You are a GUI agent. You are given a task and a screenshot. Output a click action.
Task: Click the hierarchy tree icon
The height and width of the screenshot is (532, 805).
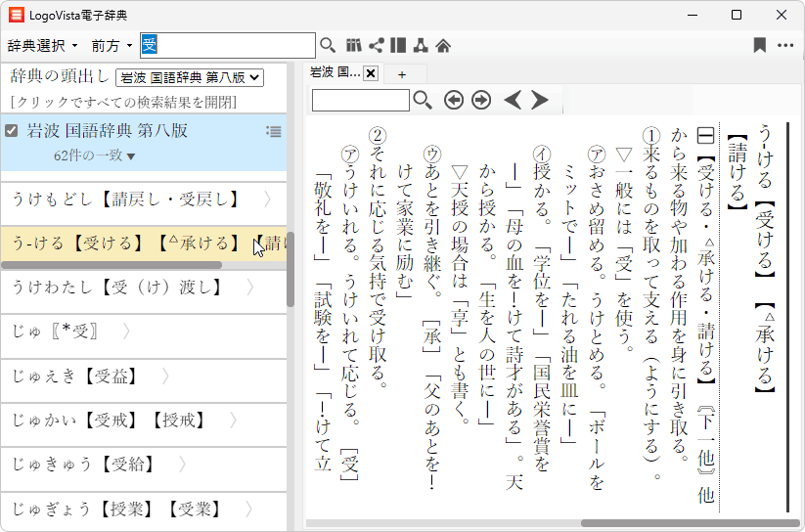pyautogui.click(x=421, y=45)
